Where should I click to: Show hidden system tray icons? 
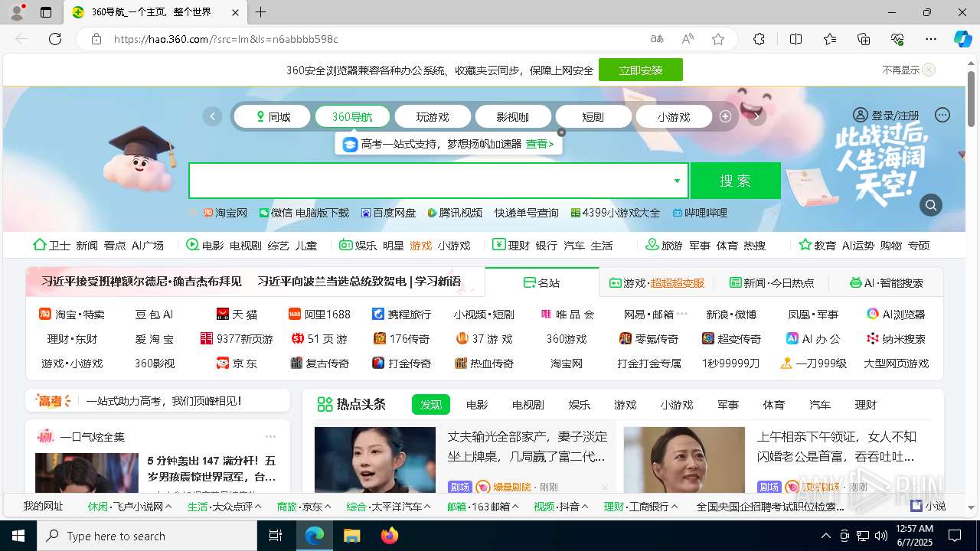coord(825,536)
